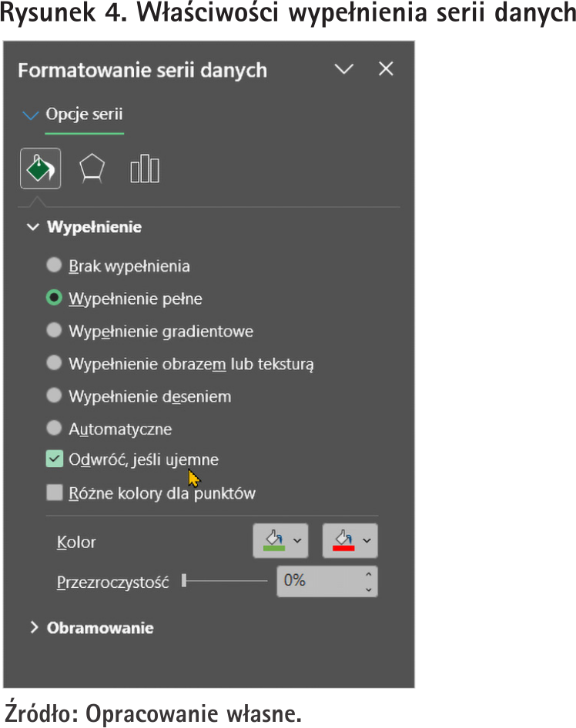This screenshot has height=728, width=576.
Task: Uncheck Odwróć, jeśli ujemne checkbox
Action: point(54,459)
